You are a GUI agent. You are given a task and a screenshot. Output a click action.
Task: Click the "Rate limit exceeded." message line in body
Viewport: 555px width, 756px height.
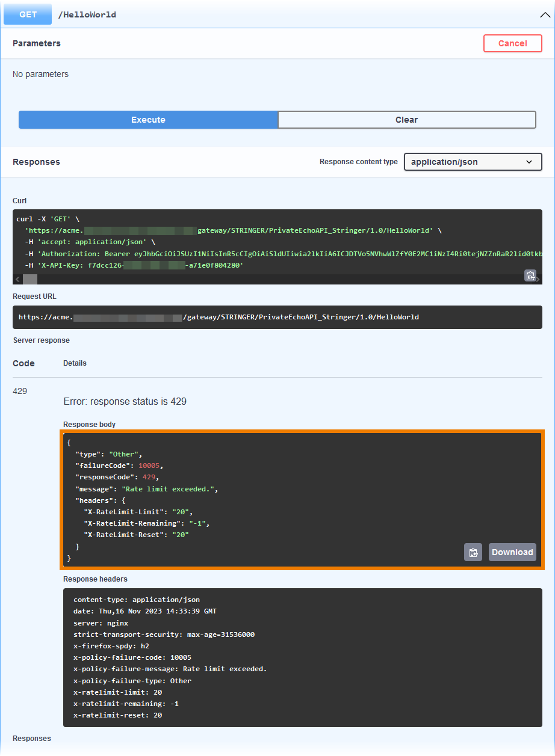pyautogui.click(x=146, y=489)
